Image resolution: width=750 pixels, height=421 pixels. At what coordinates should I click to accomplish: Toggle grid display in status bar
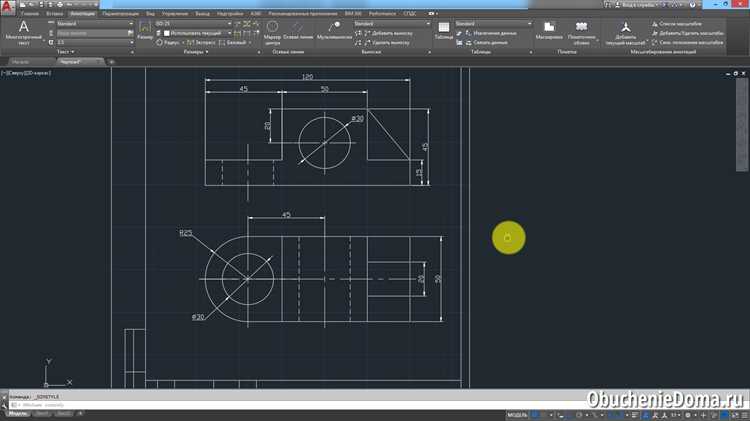pos(535,415)
